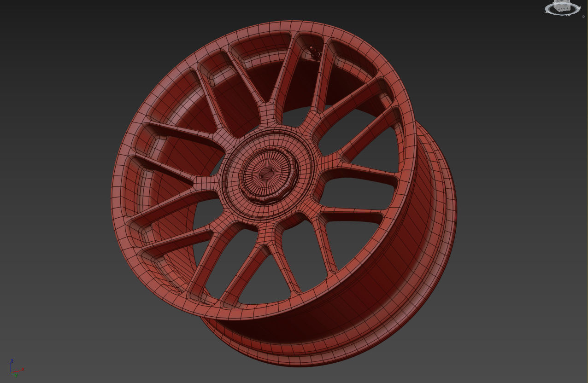Open the ViewCube context menu icon
The image size is (588, 383).
click(x=583, y=17)
